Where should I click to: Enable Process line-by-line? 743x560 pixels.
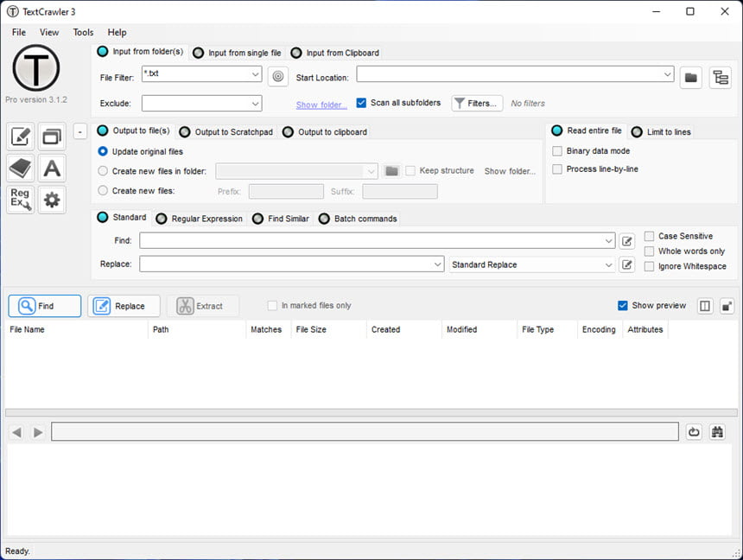(557, 169)
